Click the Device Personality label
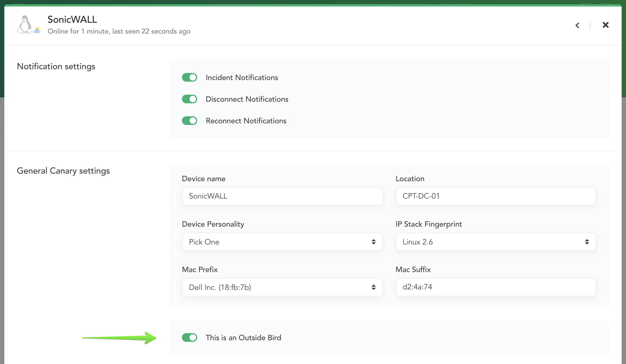Screen dimensions: 626x364 click(213, 224)
